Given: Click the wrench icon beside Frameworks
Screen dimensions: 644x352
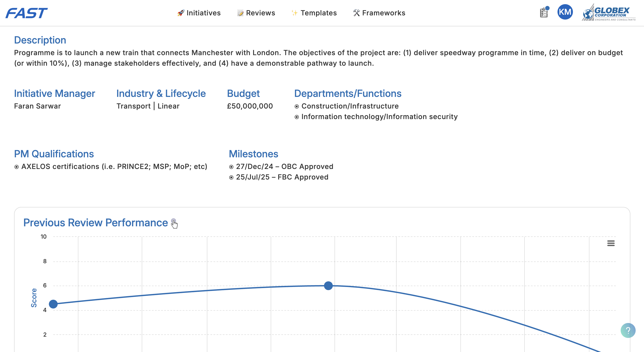Looking at the screenshot, I should 356,13.
